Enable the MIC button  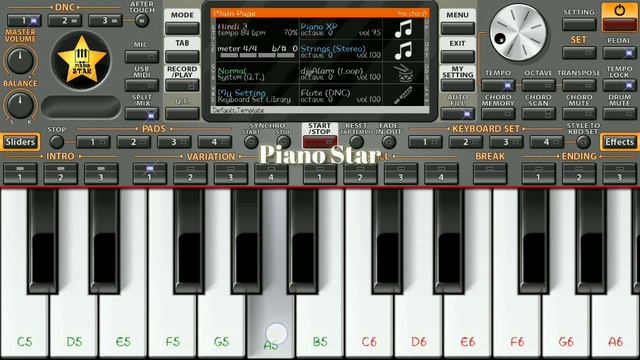tap(142, 56)
